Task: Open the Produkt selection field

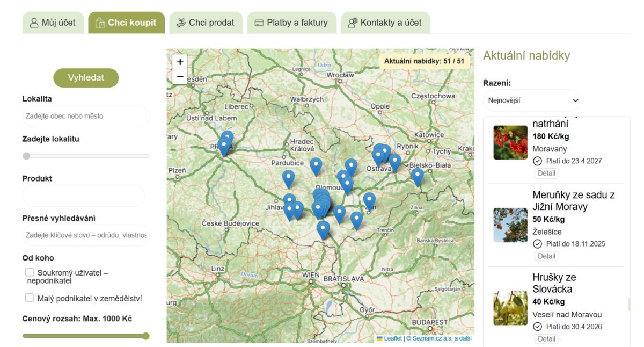Action: point(84,196)
